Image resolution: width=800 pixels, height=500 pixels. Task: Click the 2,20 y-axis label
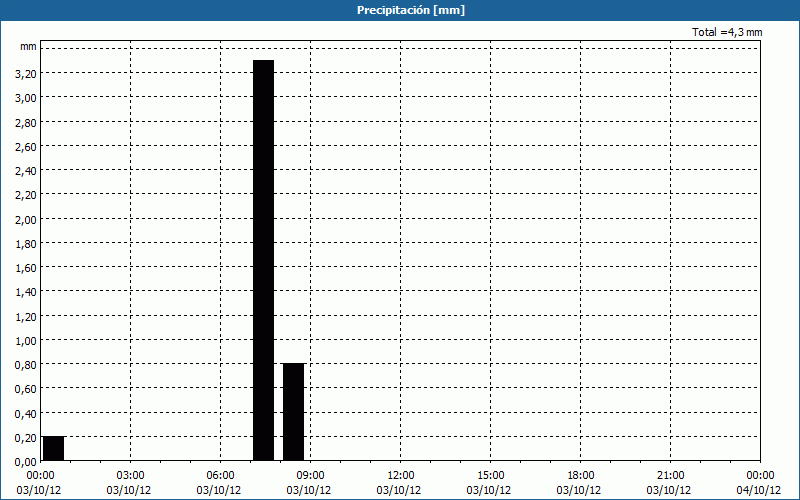(x=26, y=195)
